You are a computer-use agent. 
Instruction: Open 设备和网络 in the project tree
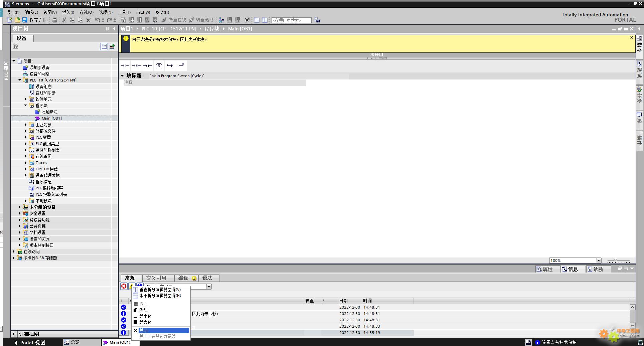39,74
